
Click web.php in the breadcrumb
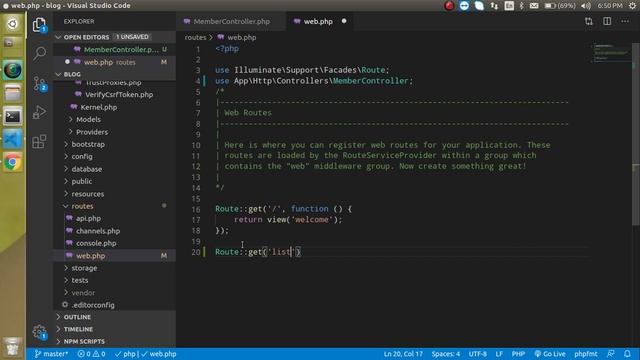pyautogui.click(x=242, y=37)
